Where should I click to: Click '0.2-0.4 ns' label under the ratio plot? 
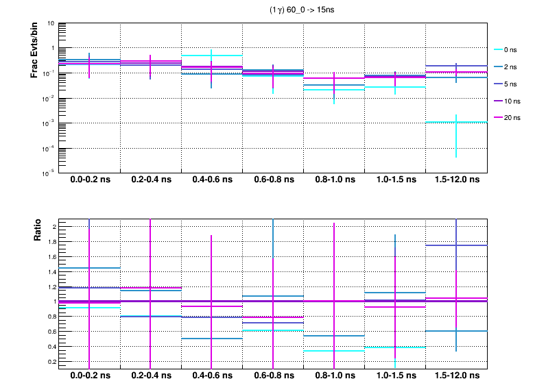pos(151,376)
